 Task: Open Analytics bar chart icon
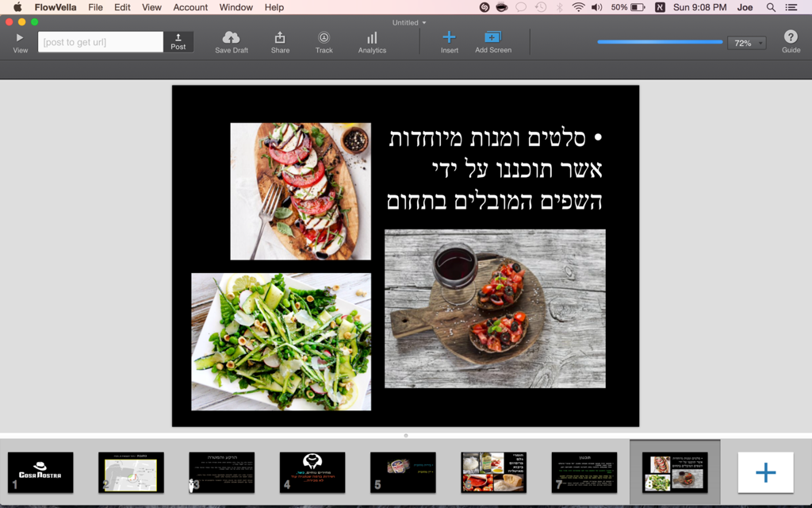(x=372, y=37)
